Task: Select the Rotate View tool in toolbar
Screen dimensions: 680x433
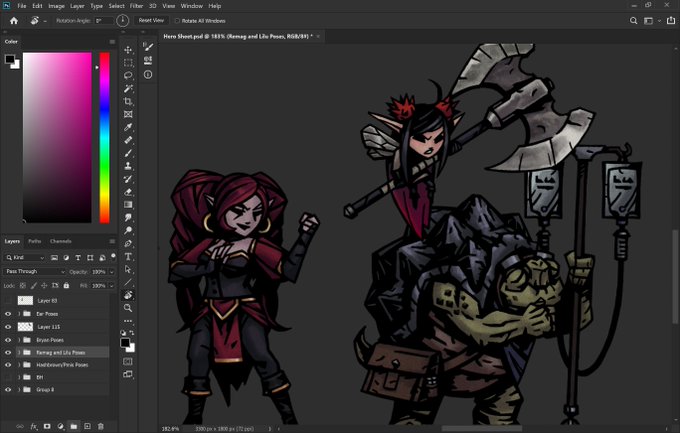Action: click(x=128, y=295)
